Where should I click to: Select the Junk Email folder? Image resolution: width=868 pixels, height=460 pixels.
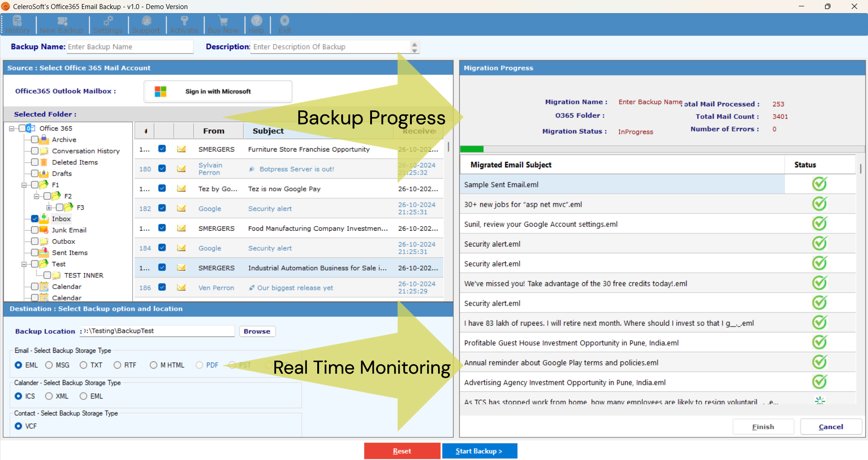(69, 230)
